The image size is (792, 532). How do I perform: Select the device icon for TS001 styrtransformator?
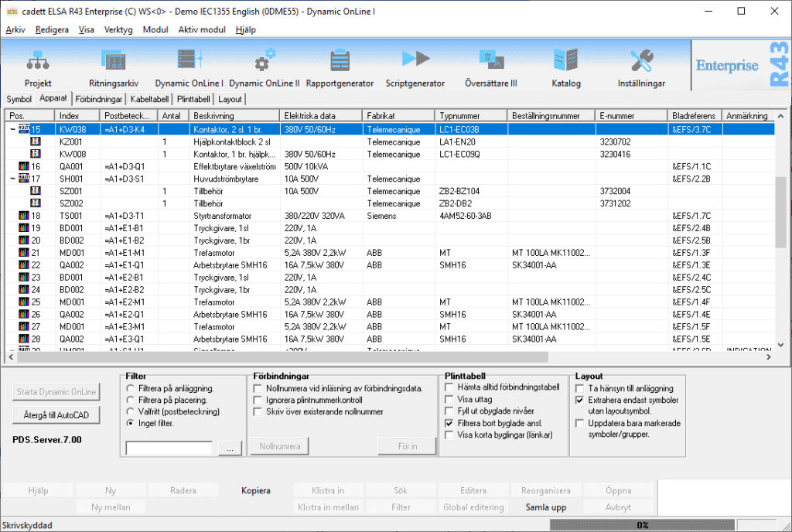pos(23,217)
